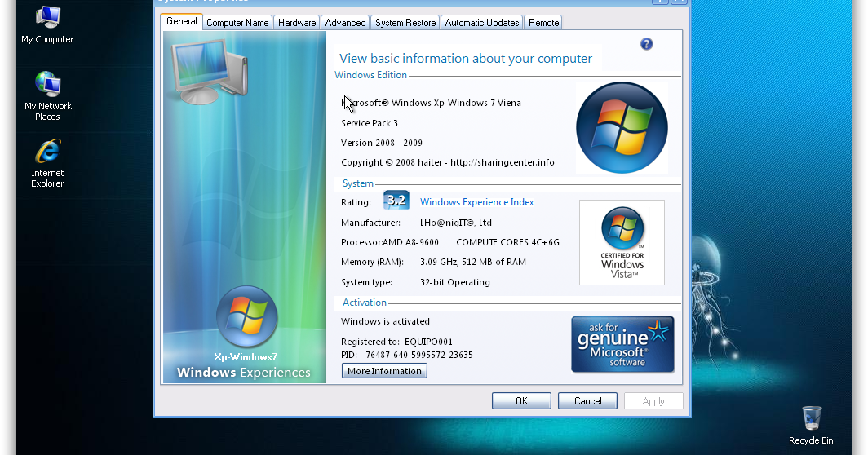This screenshot has width=868, height=455.
Task: Click the round Windows logo beside Windows Edition
Action: (622, 128)
